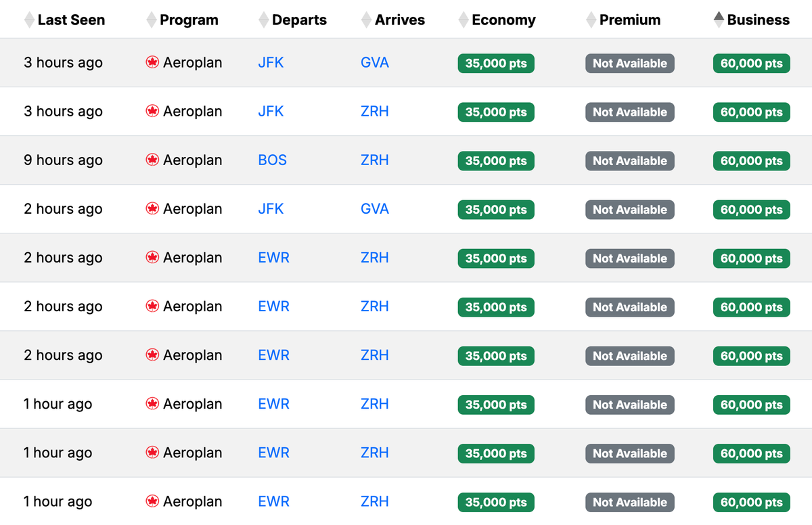Click Aeroplan program label in BOS row
This screenshot has width=812, height=525.
192,160
